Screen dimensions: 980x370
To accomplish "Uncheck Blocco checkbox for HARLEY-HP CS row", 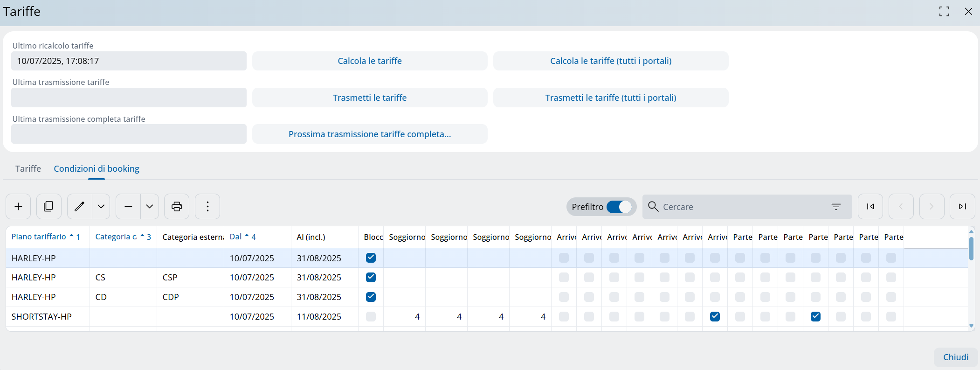I will 371,277.
